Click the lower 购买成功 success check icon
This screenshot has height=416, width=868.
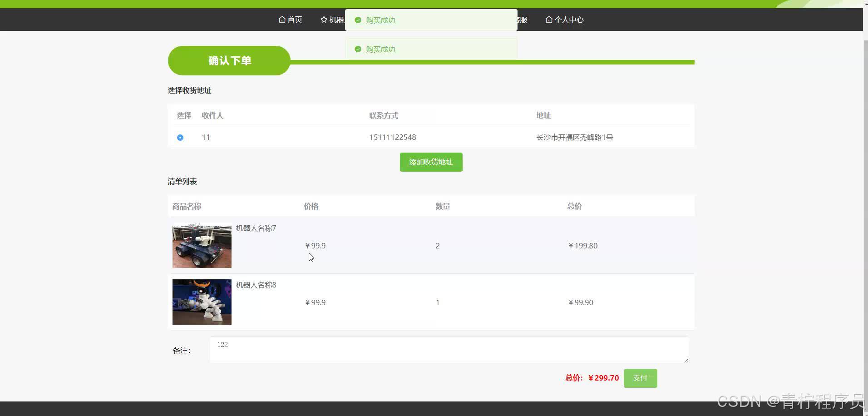point(358,49)
